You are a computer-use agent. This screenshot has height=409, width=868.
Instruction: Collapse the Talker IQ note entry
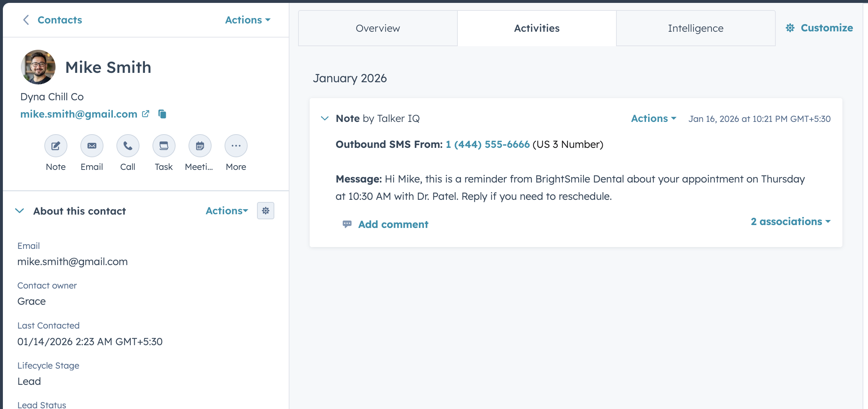[325, 118]
